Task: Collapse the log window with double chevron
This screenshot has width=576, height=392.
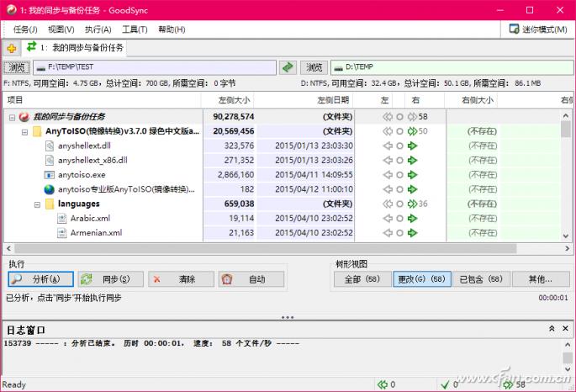Action: (552, 329)
